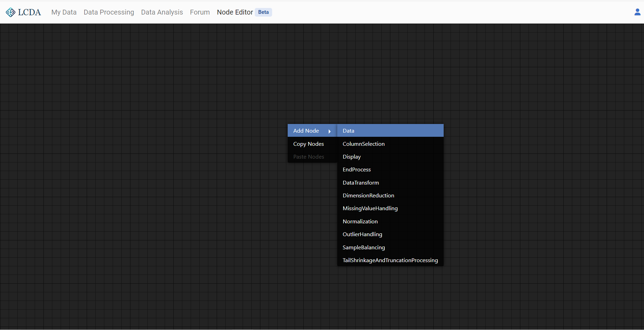Choose OutlierHandling from the node list
This screenshot has height=330, width=644.
coord(362,234)
